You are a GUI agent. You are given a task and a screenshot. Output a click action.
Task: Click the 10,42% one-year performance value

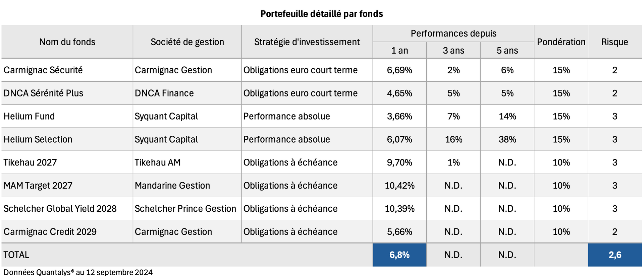click(399, 186)
